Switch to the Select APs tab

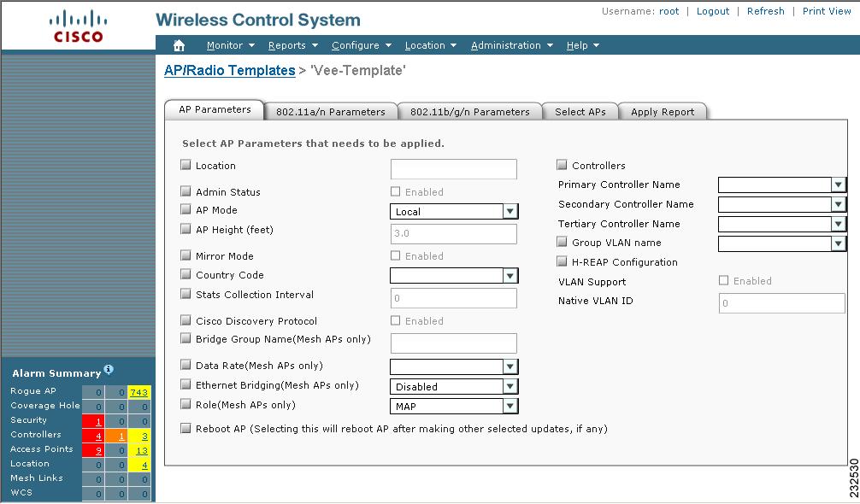point(580,112)
